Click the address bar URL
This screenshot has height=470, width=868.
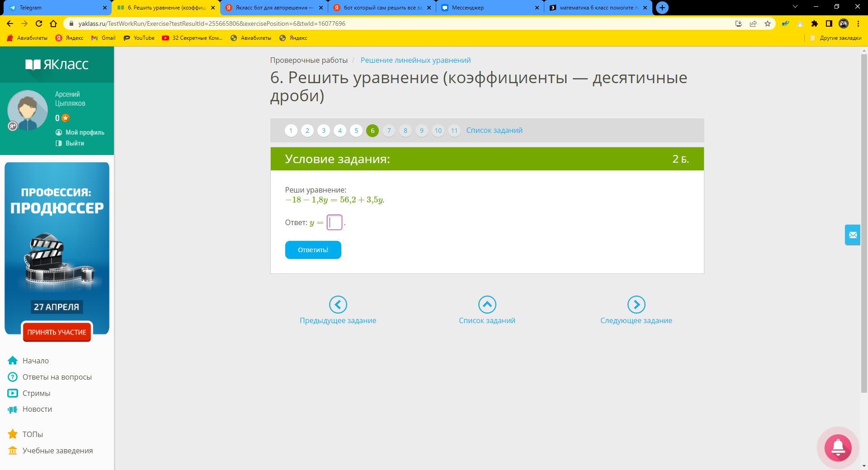pos(212,23)
